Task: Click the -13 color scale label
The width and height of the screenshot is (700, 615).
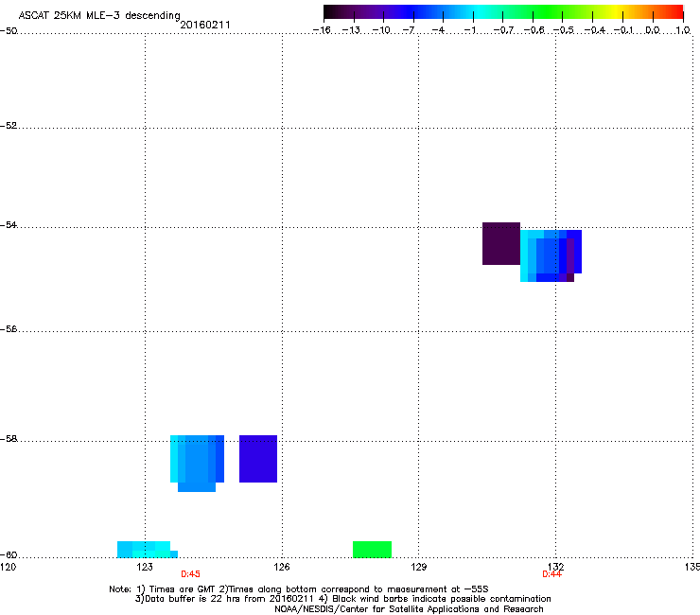Action: coord(351,30)
